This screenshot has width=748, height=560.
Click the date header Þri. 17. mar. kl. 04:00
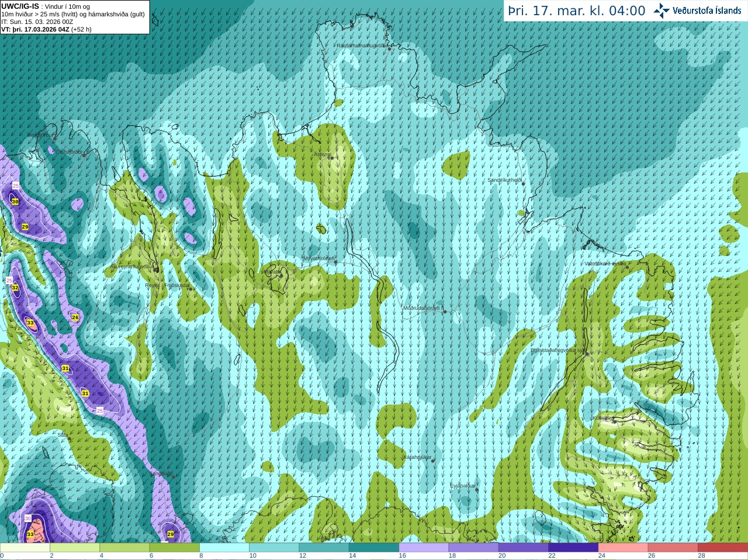[577, 11]
